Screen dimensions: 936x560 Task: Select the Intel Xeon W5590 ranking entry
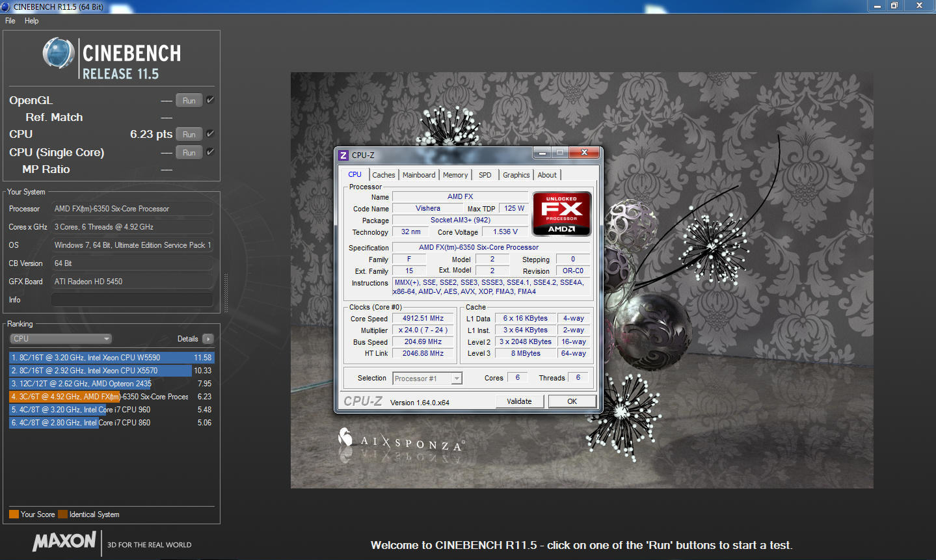tap(111, 358)
